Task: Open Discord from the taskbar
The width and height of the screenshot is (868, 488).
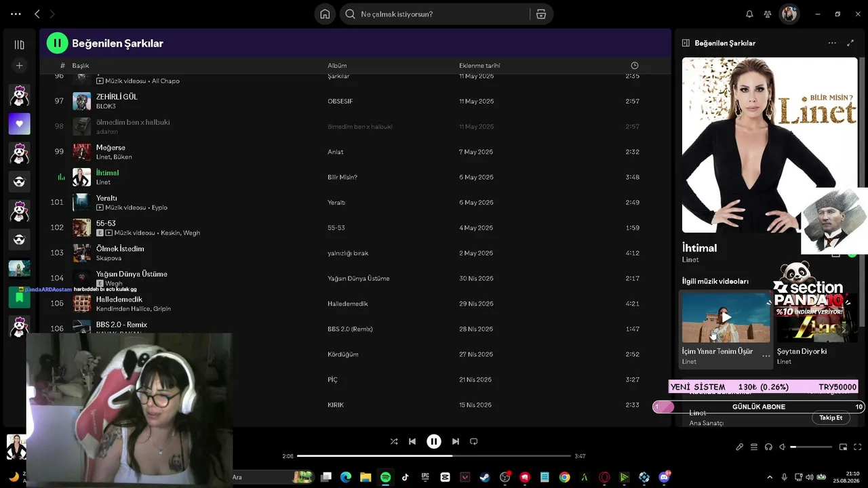Action: coord(664,477)
